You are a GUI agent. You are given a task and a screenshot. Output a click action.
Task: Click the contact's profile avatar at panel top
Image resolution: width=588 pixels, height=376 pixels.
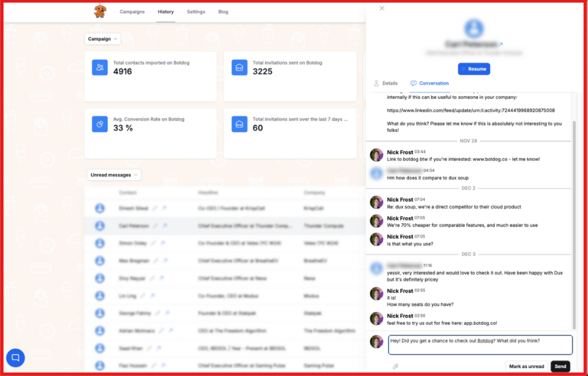pos(474,29)
